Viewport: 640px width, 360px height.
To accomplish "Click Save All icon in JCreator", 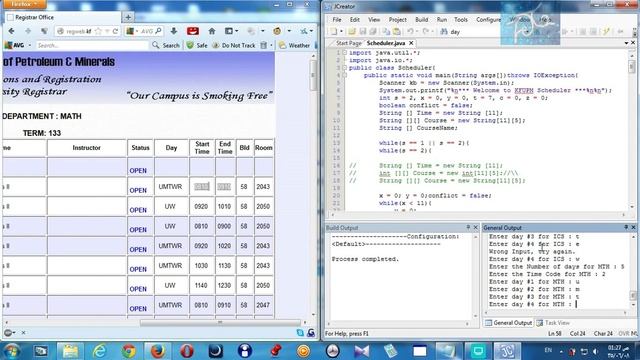I will pyautogui.click(x=373, y=31).
